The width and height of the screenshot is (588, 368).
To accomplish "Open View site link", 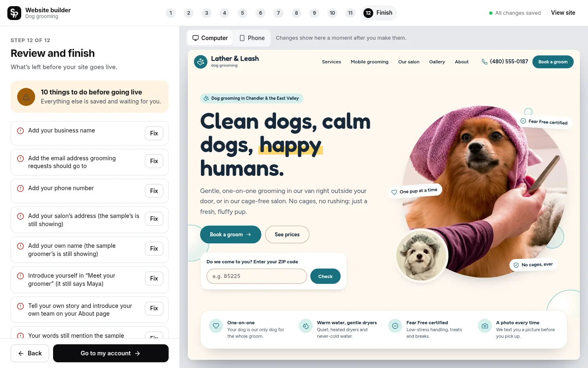I will 563,13.
